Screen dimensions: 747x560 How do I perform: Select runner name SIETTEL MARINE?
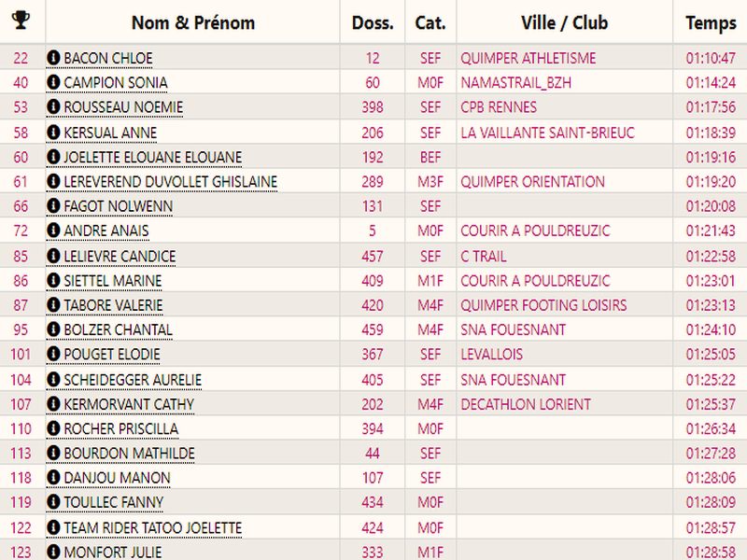point(112,281)
